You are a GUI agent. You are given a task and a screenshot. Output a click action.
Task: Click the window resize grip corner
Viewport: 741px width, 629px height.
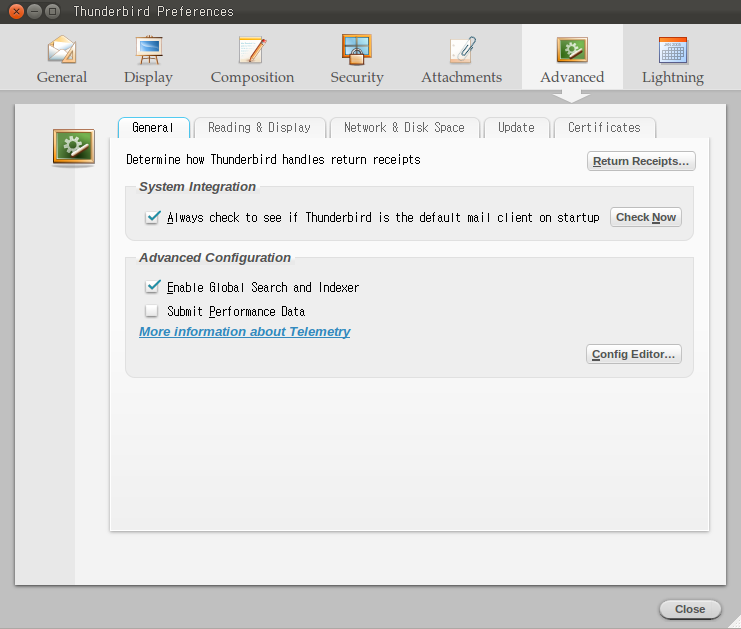(734, 622)
